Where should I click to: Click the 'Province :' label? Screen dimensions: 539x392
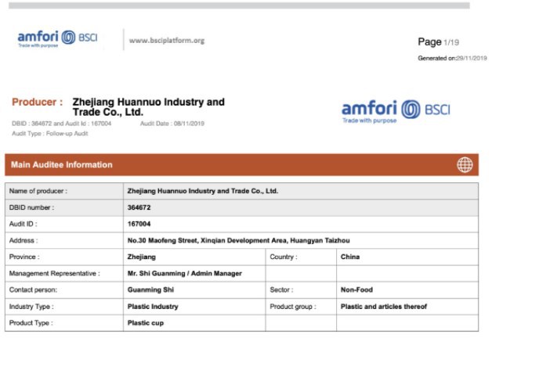point(24,257)
